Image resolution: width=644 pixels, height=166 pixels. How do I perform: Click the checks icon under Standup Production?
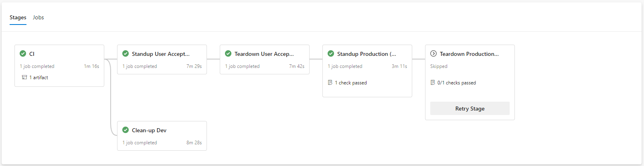(330, 82)
